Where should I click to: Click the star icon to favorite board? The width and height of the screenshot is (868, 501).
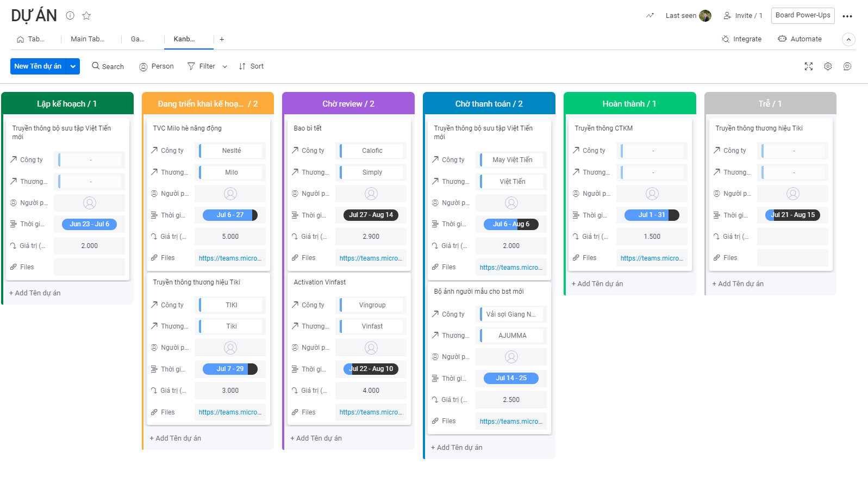click(x=86, y=16)
